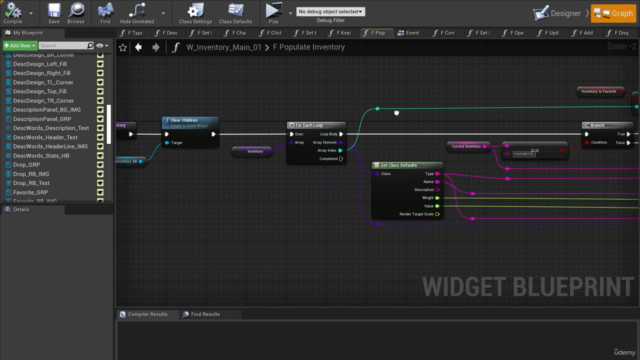Select the For Each Loop node header
640x360 pixels.
click(x=316, y=125)
